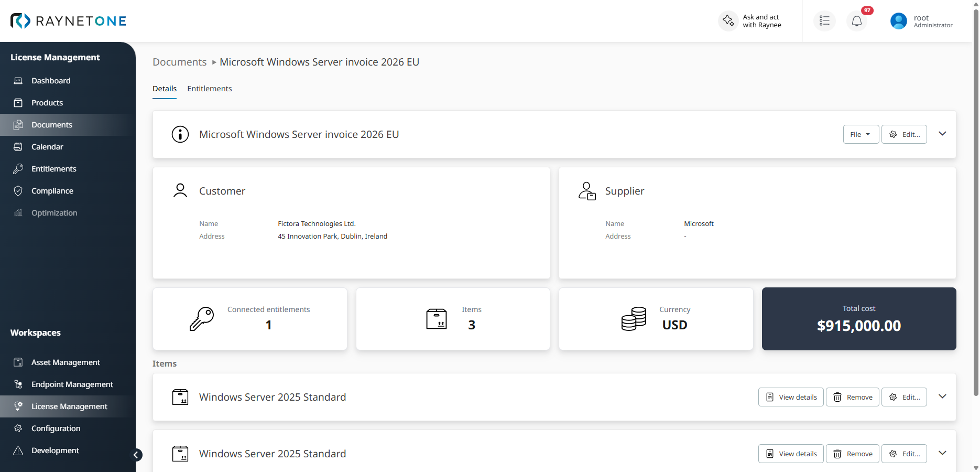Expand the first Windows Server 2025 Standard item
This screenshot has width=980, height=472.
tap(942, 396)
